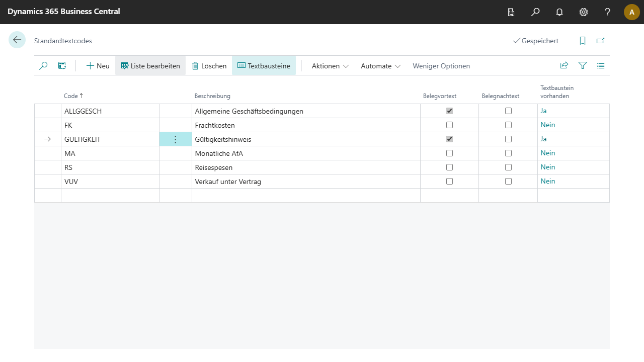Toggle Belegvortext checkbox for VUV row
Screen dimensions: 644x362
click(x=449, y=181)
